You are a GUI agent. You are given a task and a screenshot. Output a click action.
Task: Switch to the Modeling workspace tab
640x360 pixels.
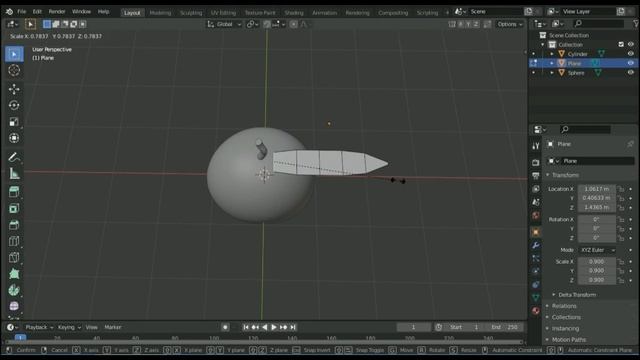(160, 13)
